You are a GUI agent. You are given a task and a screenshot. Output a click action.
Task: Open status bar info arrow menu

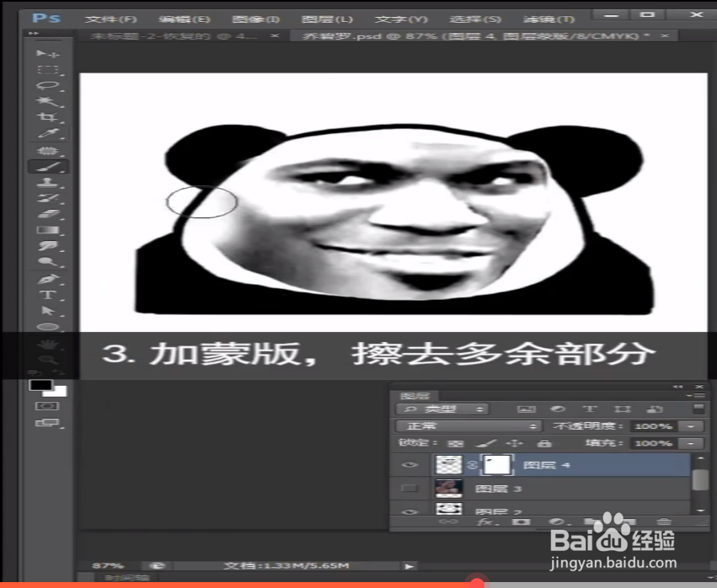click(x=409, y=566)
